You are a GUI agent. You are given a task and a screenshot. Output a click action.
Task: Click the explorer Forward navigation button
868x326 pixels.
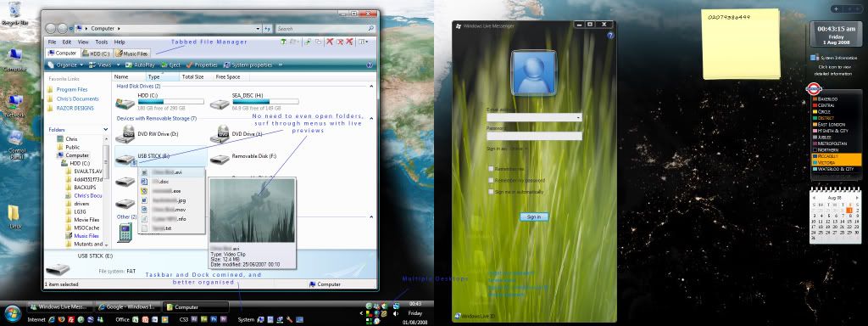point(63,28)
